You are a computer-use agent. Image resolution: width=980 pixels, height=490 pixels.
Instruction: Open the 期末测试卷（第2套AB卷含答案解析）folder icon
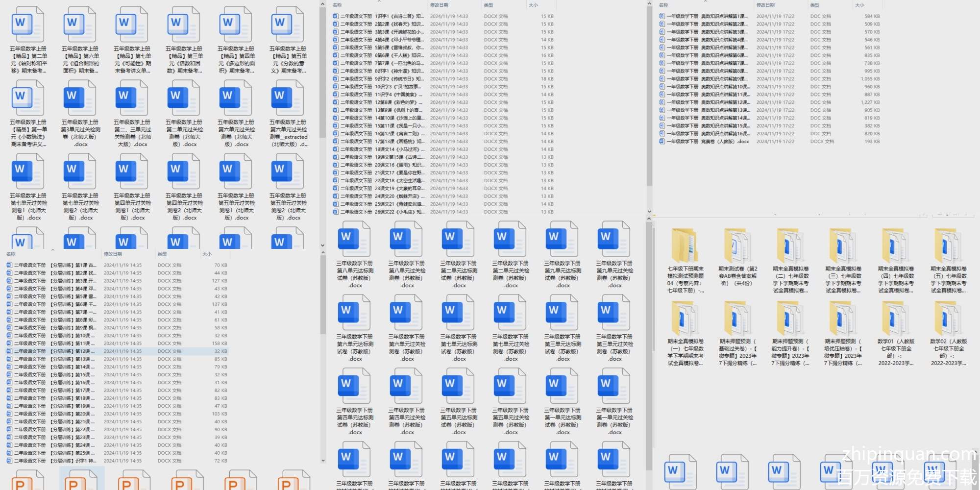point(737,246)
